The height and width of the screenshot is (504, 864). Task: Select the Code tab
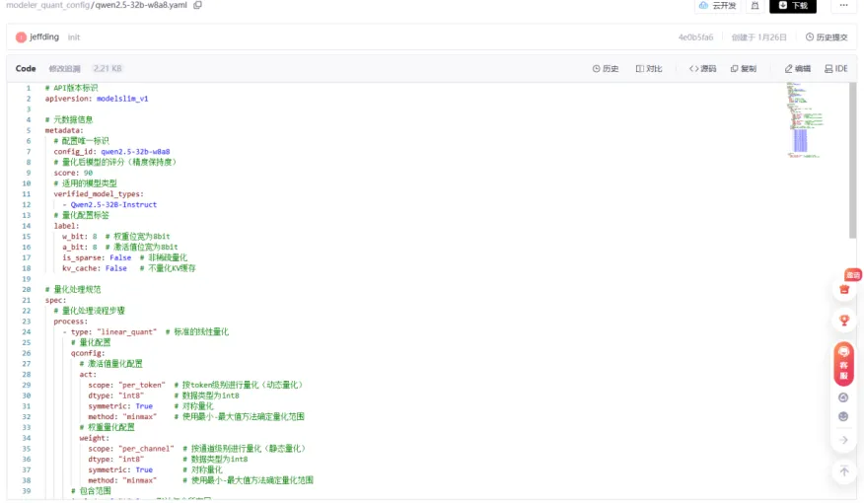(26, 68)
